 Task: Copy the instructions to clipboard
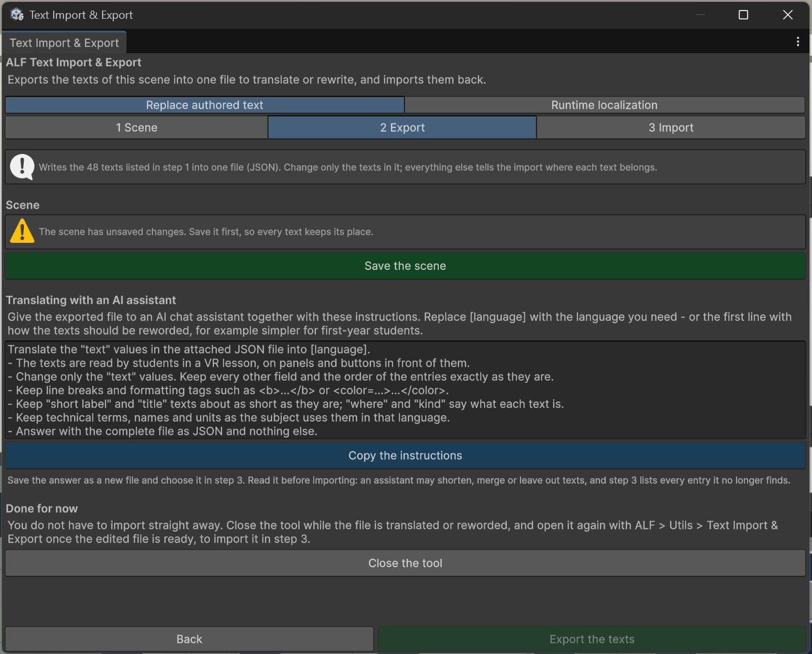coord(405,456)
